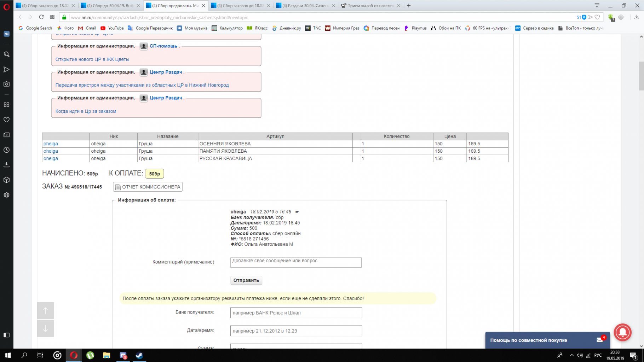This screenshot has width=644, height=362.
Task: Click scroll-to-top arrow button
Action: 45,311
